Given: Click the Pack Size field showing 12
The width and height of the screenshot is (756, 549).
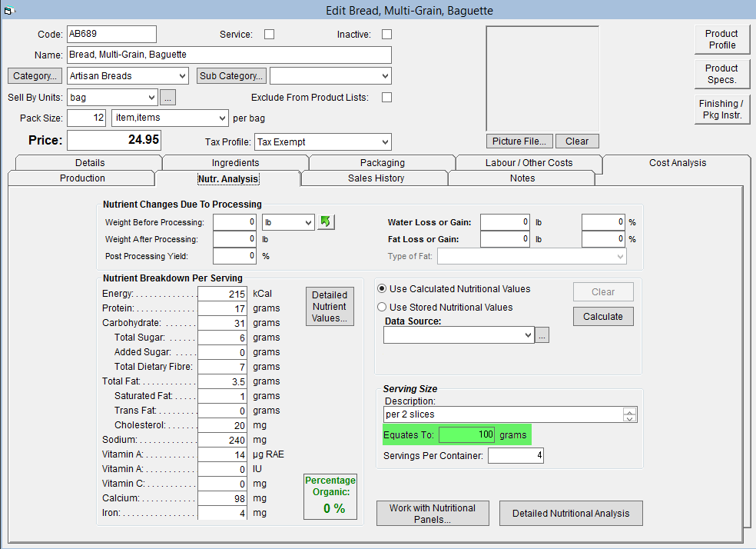Looking at the screenshot, I should tap(86, 118).
